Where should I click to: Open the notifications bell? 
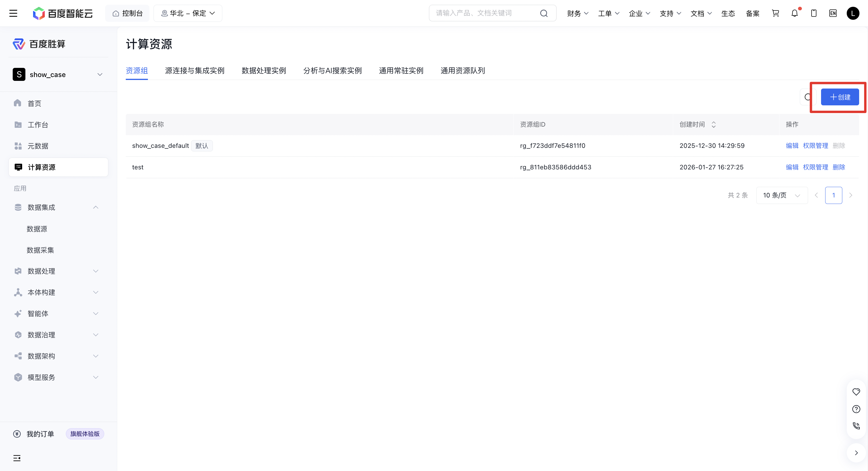(794, 13)
